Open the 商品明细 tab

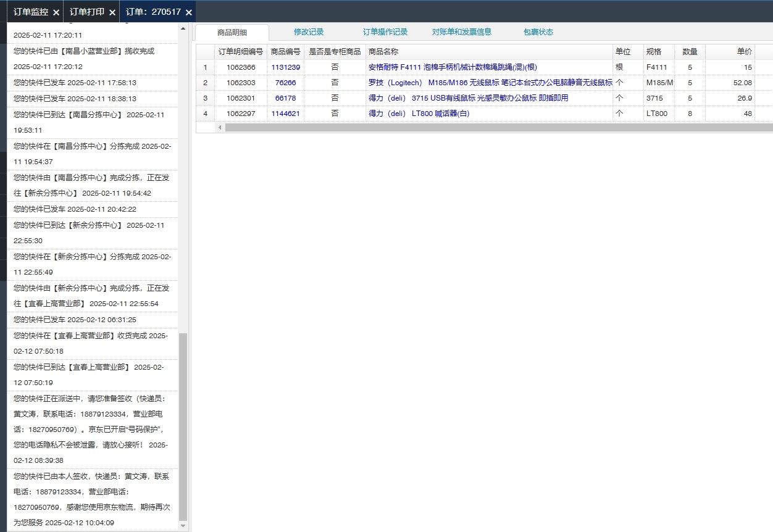[x=232, y=32]
